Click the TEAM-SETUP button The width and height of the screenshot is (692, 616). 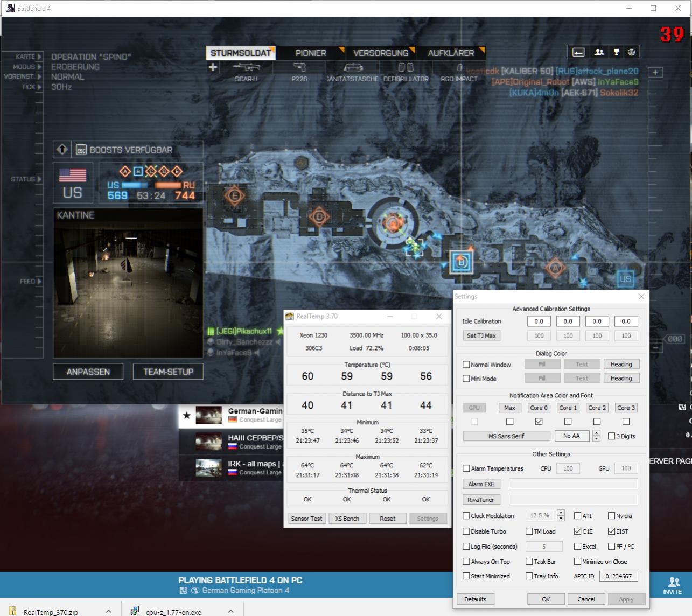168,372
